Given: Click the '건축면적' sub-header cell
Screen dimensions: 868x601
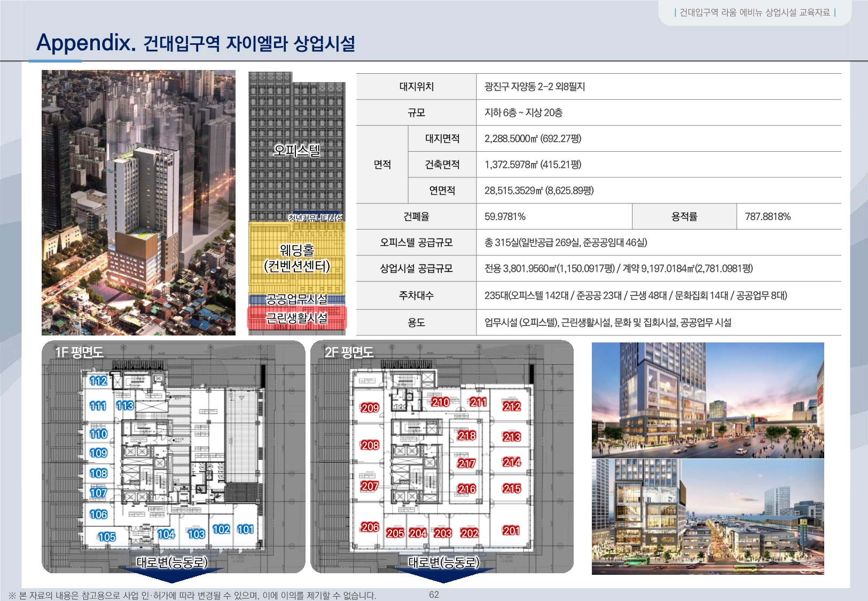Looking at the screenshot, I should click(442, 165).
